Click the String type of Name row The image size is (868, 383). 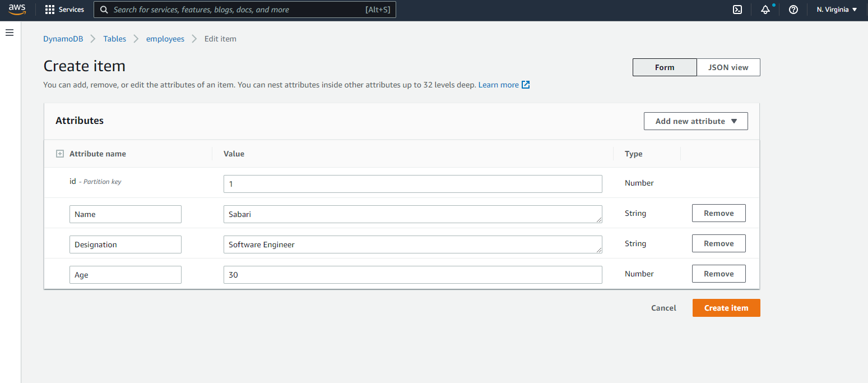pos(635,213)
